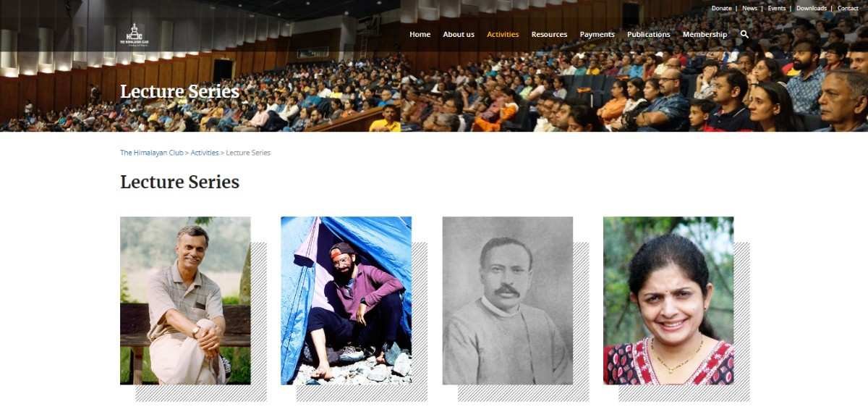Open the Downloads top link
The width and height of the screenshot is (868, 412).
(811, 8)
